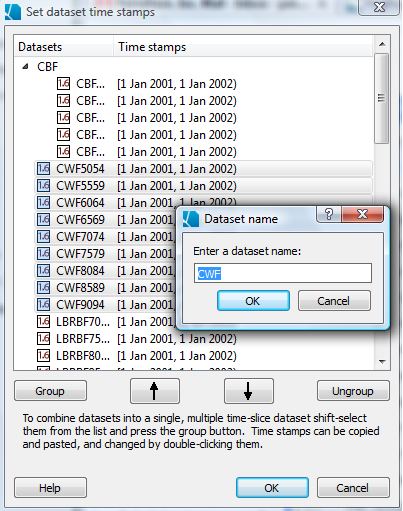Click the move up arrow button
This screenshot has height=511, width=403.
click(x=155, y=391)
